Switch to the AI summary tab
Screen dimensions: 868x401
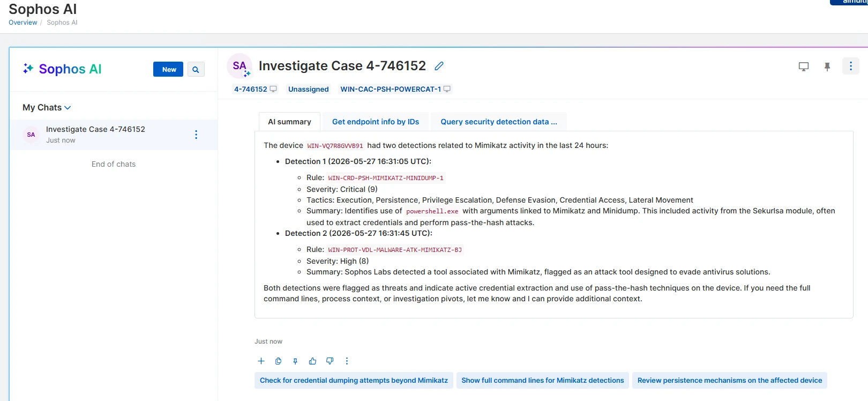289,122
